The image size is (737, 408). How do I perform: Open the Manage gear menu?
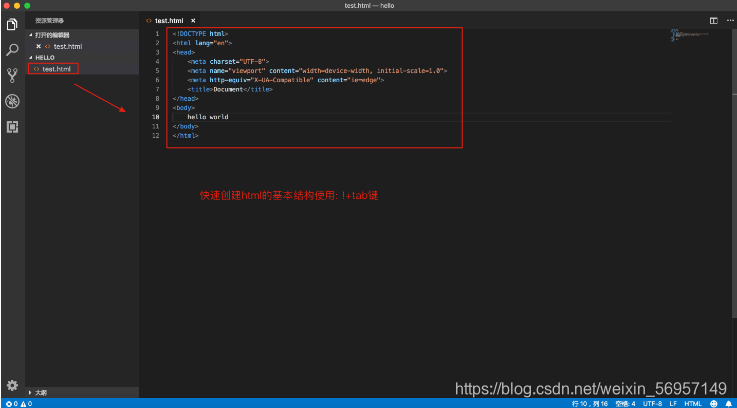[12, 385]
